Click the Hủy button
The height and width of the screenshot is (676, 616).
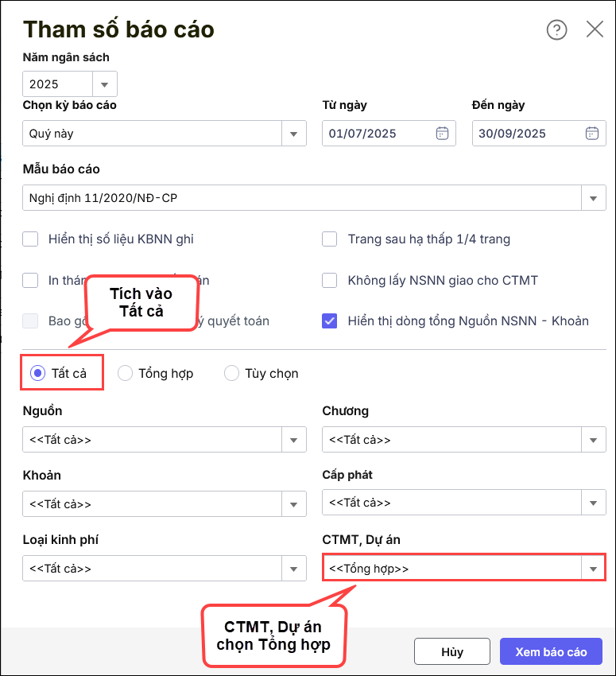click(451, 651)
